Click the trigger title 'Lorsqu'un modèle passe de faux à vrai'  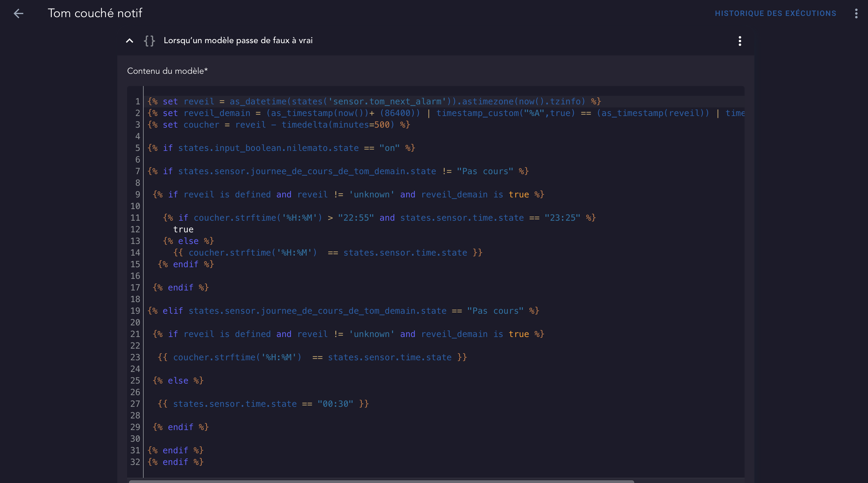click(x=238, y=40)
